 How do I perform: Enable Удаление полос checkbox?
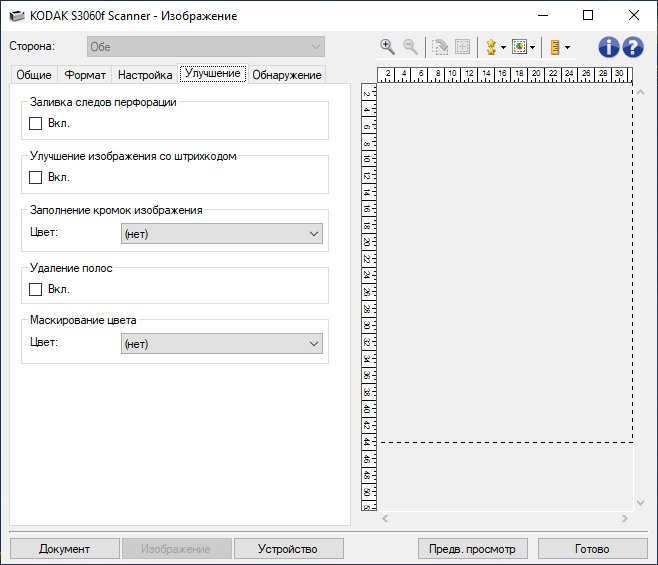click(x=35, y=289)
